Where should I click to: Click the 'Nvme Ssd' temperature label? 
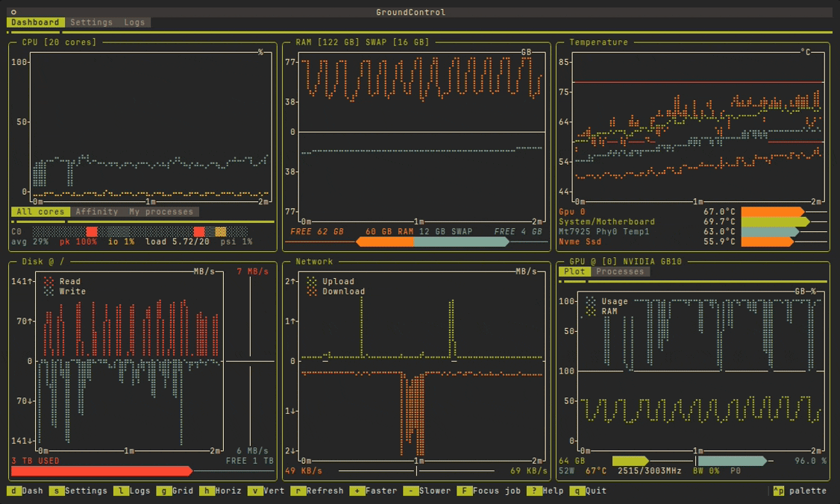click(x=580, y=242)
